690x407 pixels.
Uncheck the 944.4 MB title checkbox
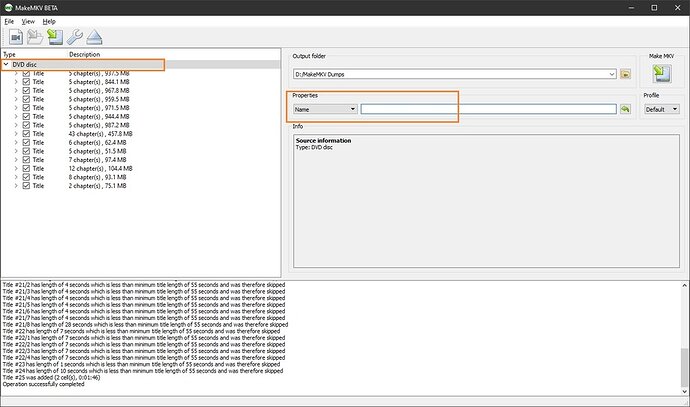coord(26,117)
